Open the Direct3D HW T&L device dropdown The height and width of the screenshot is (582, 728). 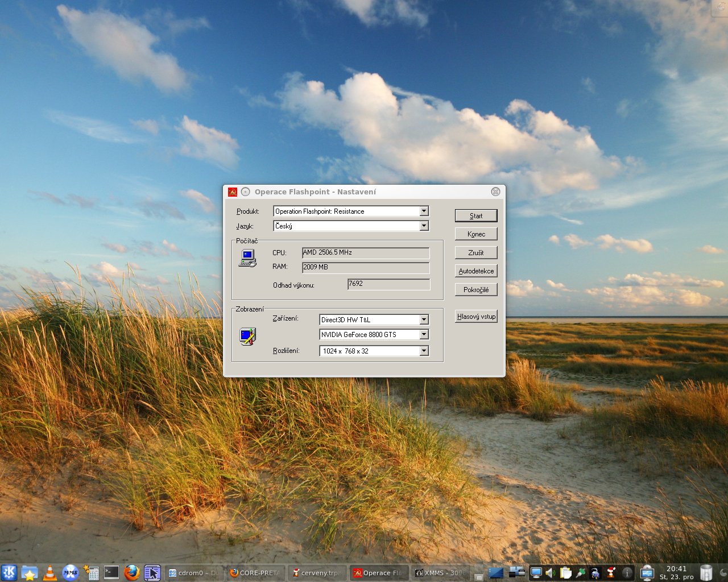pyautogui.click(x=424, y=320)
